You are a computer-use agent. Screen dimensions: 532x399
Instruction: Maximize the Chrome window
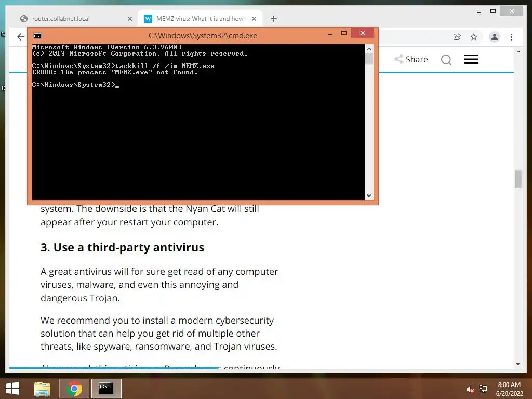tap(493, 11)
